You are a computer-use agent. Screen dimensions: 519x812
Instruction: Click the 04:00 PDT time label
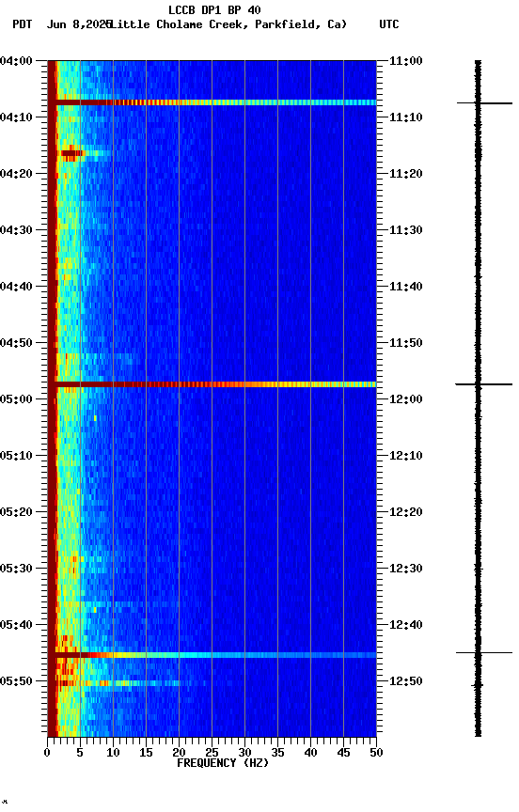(x=16, y=61)
